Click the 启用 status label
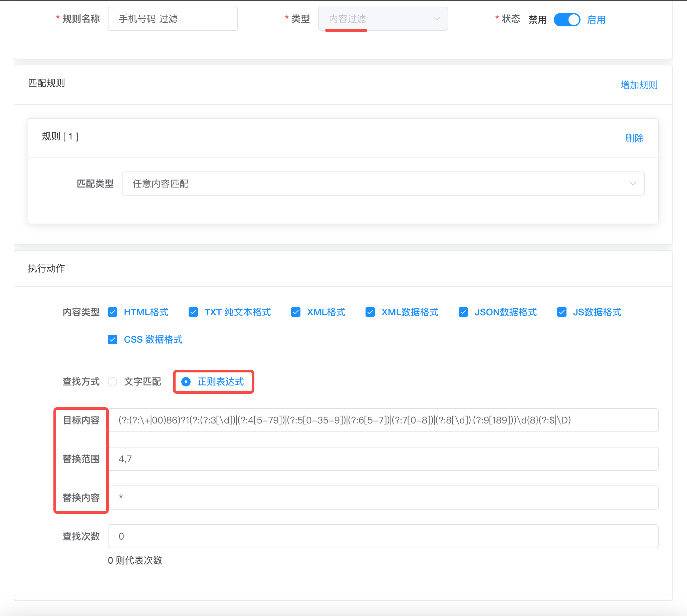Screen dimensions: 687x616 [x=596, y=20]
